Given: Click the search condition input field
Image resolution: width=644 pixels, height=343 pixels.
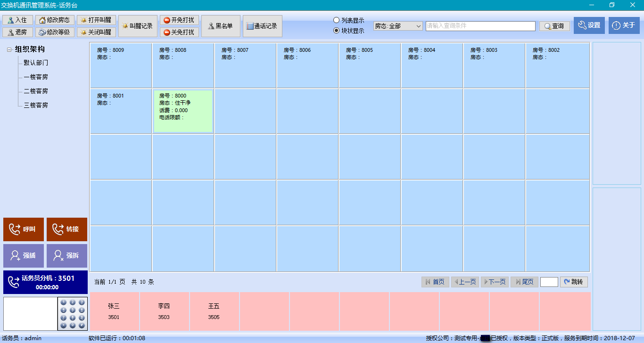Looking at the screenshot, I should click(480, 26).
